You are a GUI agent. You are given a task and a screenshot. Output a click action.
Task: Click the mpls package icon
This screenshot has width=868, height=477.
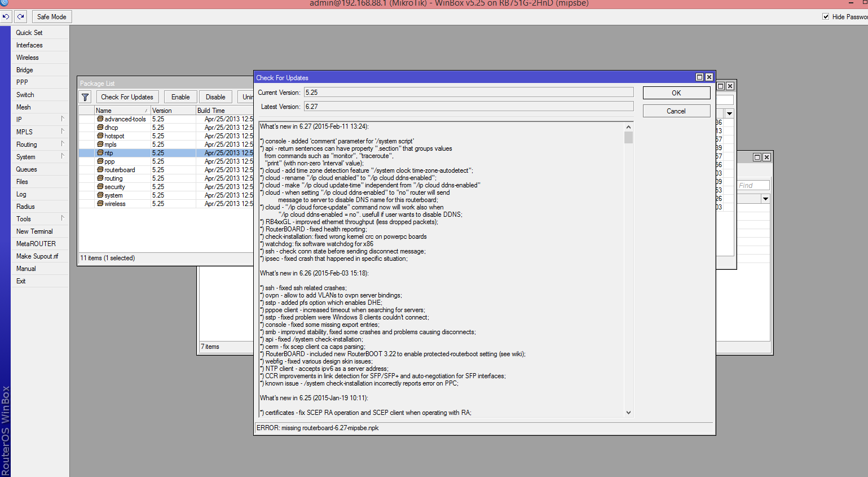100,145
